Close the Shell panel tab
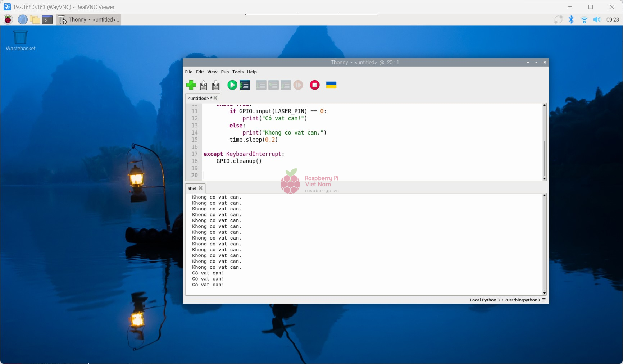 coord(201,188)
